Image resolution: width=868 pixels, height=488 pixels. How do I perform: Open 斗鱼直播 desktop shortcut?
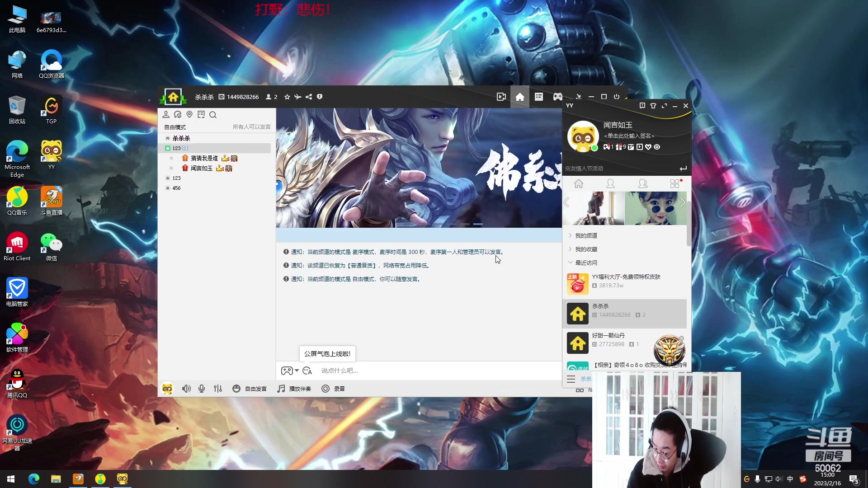(x=52, y=201)
